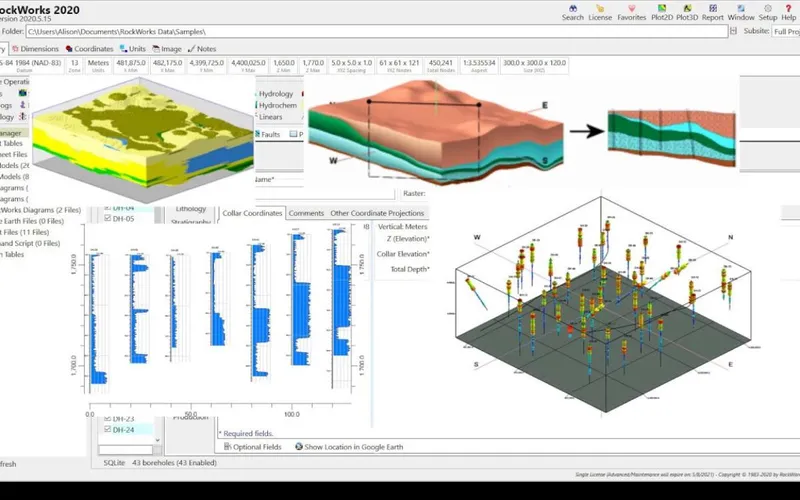Open the Search tool icon
Screen dimensions: 800x500
tap(572, 9)
